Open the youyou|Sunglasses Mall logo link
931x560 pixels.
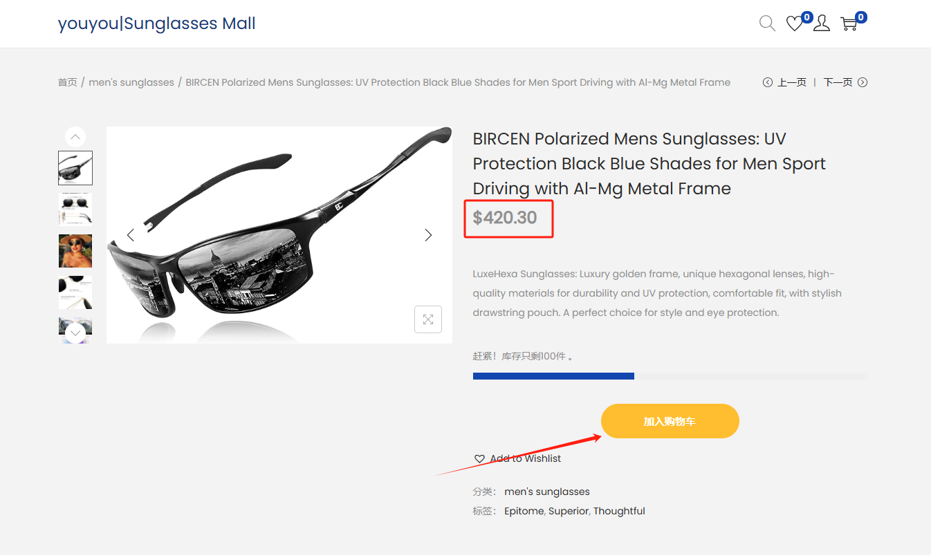157,24
